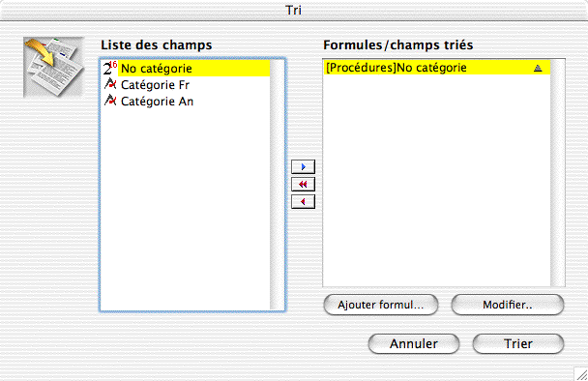Click empty area of the sorted fields list
Viewport: 588px width, 381px height.
(437, 180)
